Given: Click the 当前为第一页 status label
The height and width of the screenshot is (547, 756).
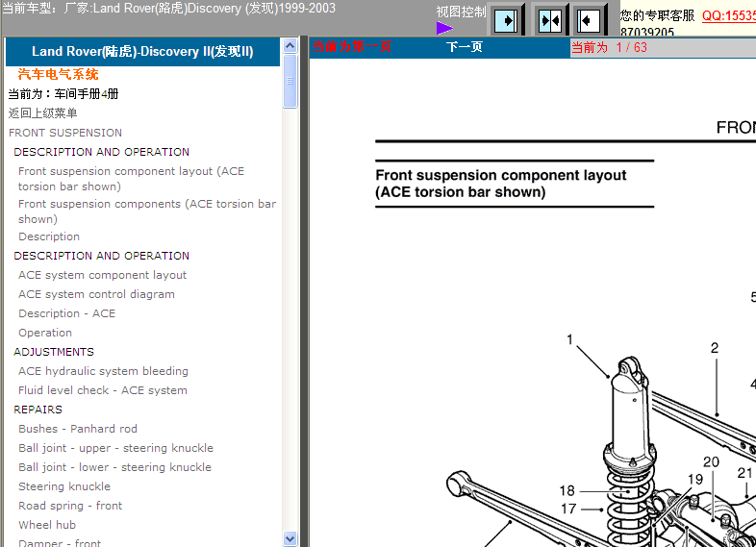Looking at the screenshot, I should pos(352,47).
